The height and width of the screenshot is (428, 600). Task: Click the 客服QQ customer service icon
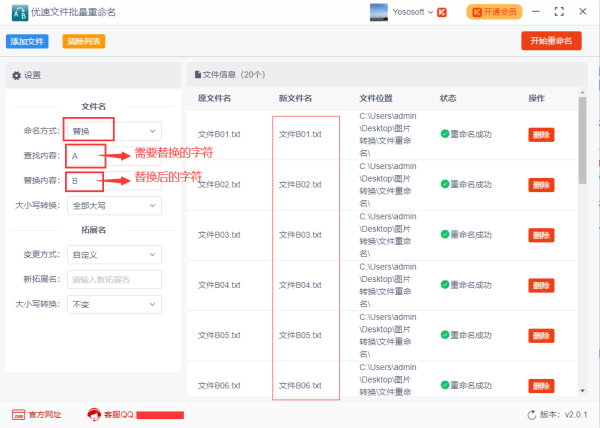click(x=96, y=414)
